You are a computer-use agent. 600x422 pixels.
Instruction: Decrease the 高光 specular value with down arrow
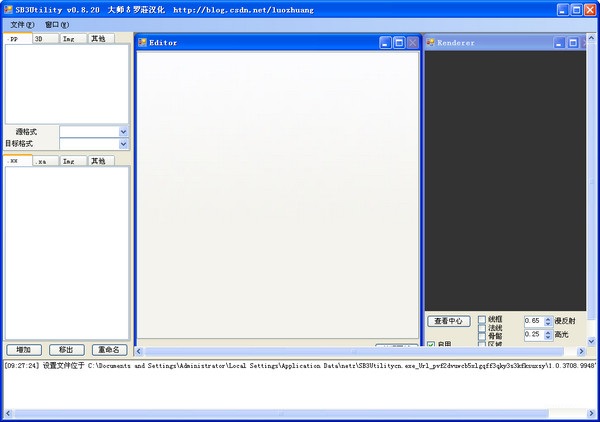click(x=548, y=337)
